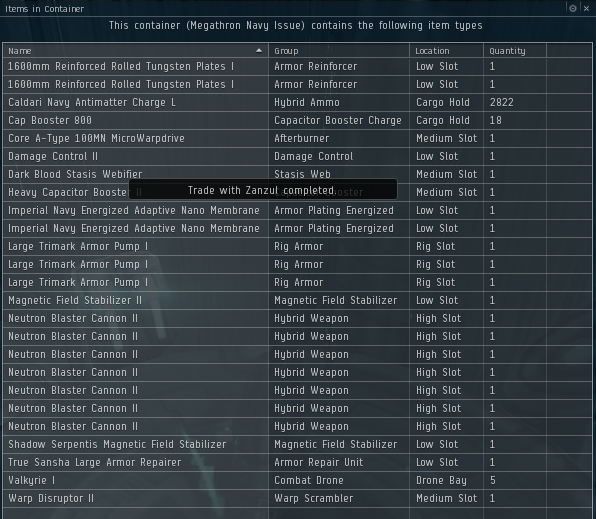The height and width of the screenshot is (519, 596).
Task: Click the Damage Control group cell
Action: (x=339, y=156)
